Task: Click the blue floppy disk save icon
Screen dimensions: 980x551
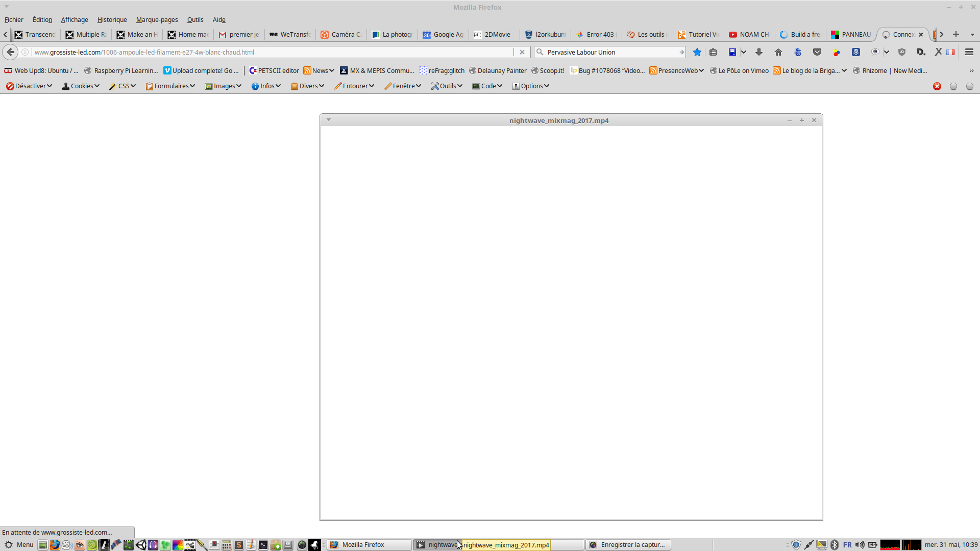Action: click(732, 52)
